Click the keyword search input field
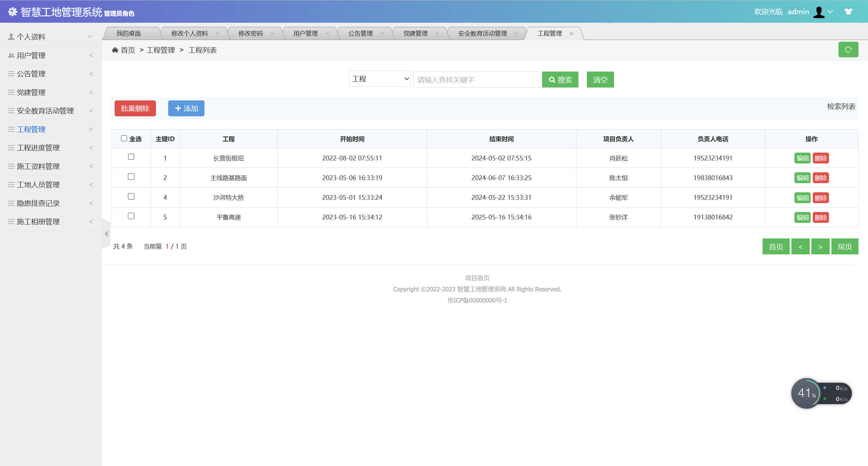Image resolution: width=868 pixels, height=466 pixels. pos(476,79)
